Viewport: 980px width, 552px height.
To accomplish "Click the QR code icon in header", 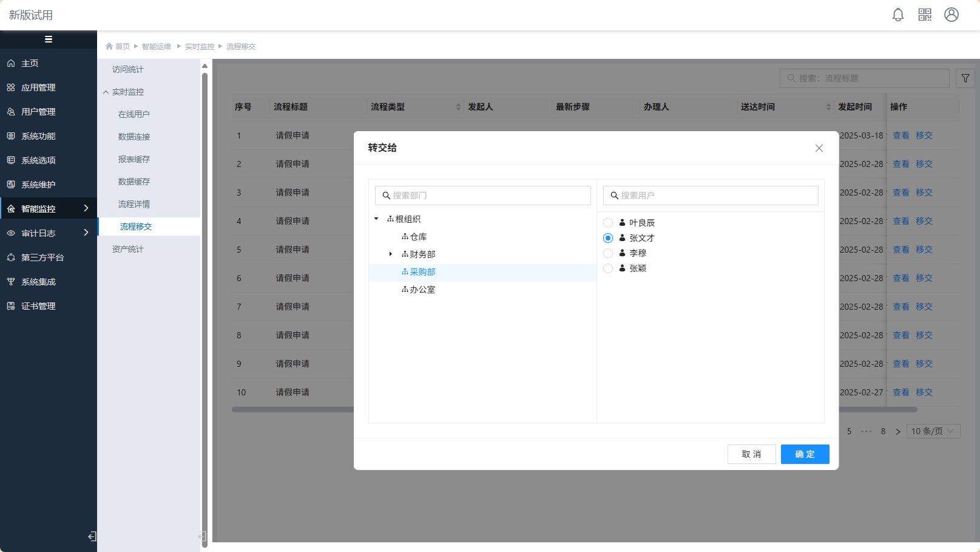I will pos(925,15).
